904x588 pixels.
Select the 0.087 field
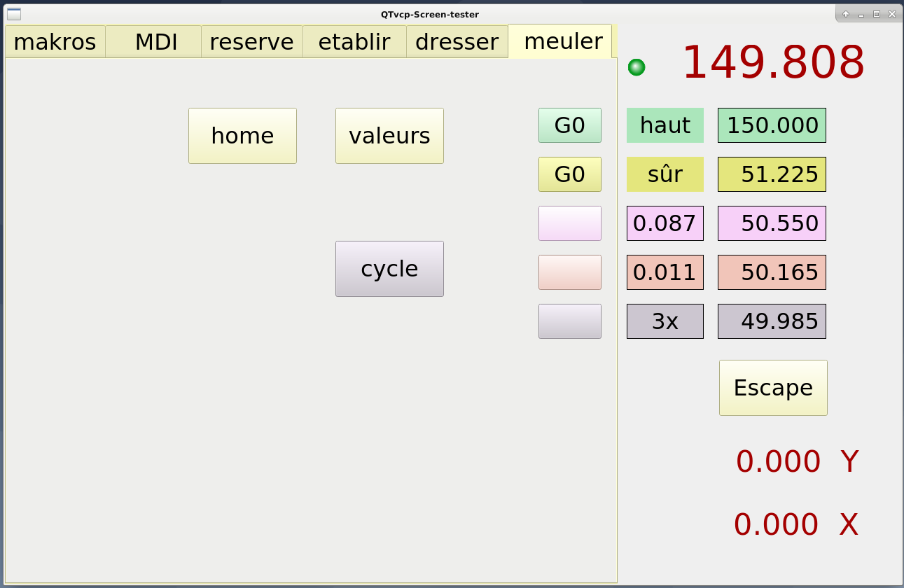[665, 223]
